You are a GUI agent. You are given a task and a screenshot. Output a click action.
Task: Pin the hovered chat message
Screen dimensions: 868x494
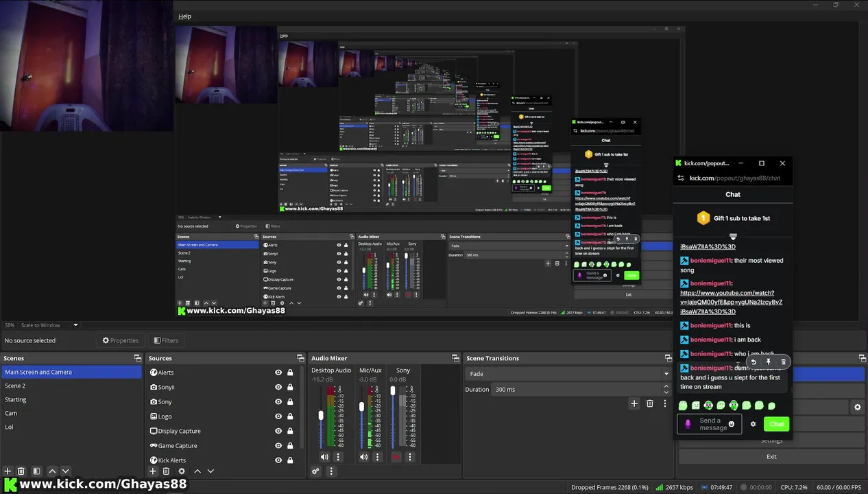[769, 362]
